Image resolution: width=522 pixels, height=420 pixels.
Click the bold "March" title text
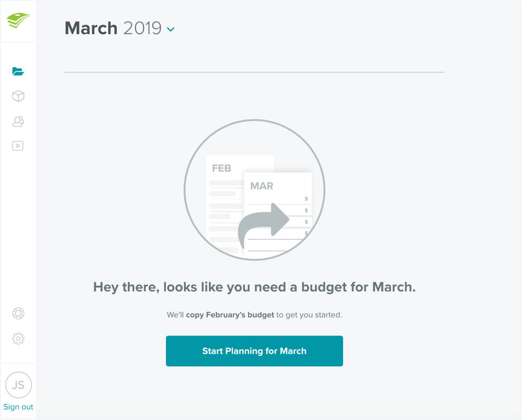coord(91,28)
